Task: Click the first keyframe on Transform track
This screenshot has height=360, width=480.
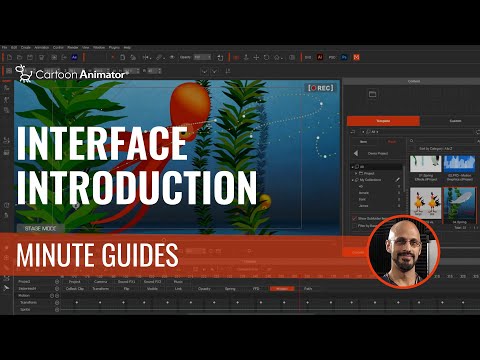Action: pyautogui.click(x=77, y=302)
